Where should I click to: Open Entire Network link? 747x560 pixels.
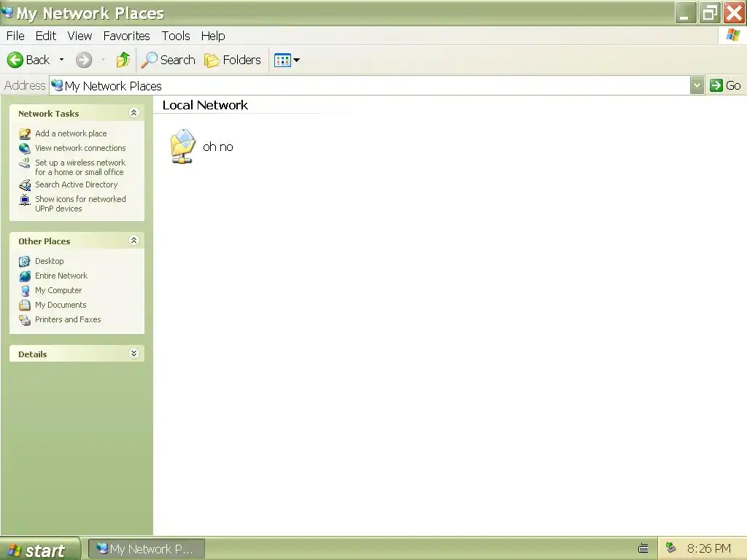pyautogui.click(x=61, y=276)
